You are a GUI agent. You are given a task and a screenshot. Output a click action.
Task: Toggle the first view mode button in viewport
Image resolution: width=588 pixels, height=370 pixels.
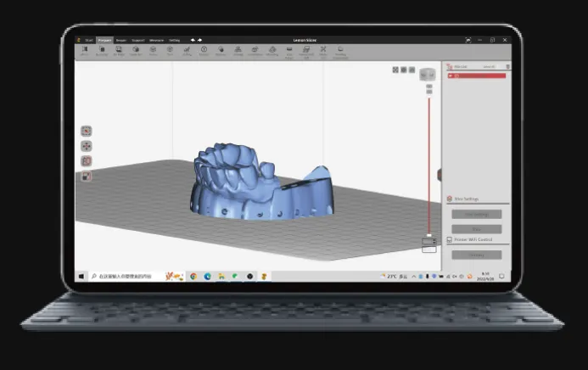[x=395, y=70]
